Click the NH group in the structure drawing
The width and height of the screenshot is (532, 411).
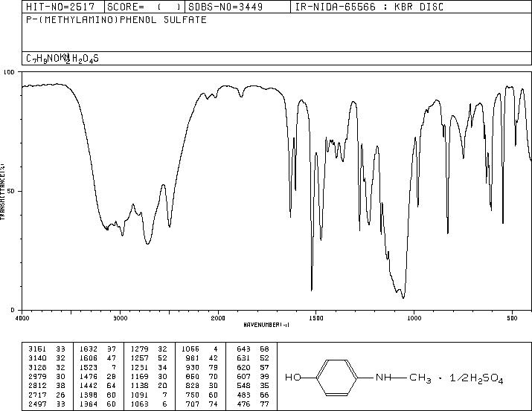pyautogui.click(x=384, y=378)
